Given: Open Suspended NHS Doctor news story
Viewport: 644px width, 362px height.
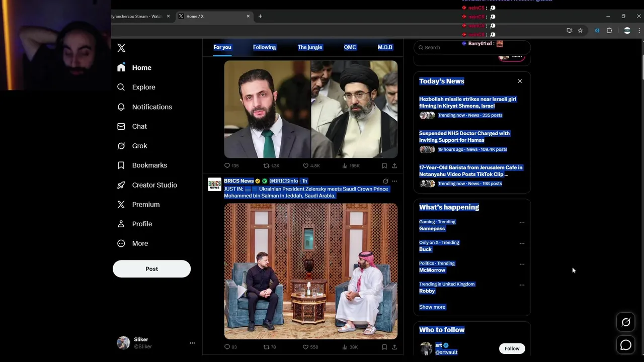Looking at the screenshot, I should pos(464,137).
